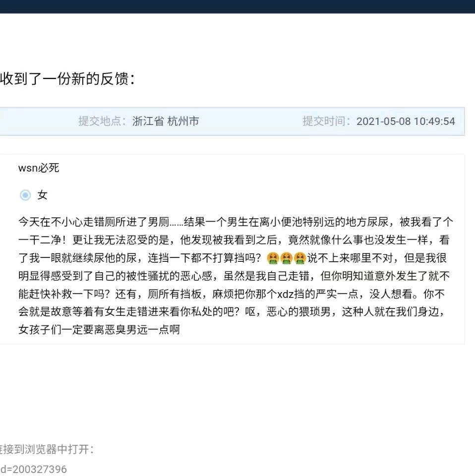Click the wsn必死 feedback title
Viewport: 475px width, 476px height.
[39, 168]
